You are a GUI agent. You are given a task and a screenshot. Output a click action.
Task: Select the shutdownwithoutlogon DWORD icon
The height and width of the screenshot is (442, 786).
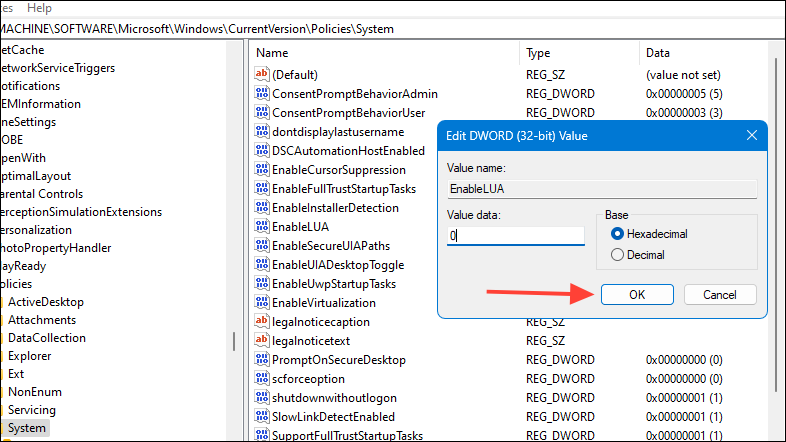point(262,397)
